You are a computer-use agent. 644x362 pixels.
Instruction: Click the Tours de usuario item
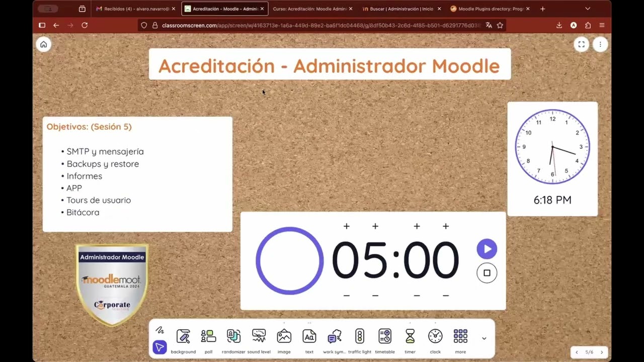point(99,200)
